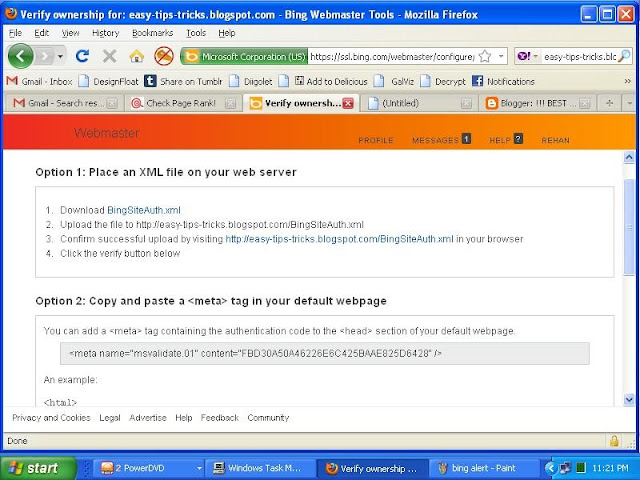Open Gmail - Inbox bookmark

(x=40, y=81)
